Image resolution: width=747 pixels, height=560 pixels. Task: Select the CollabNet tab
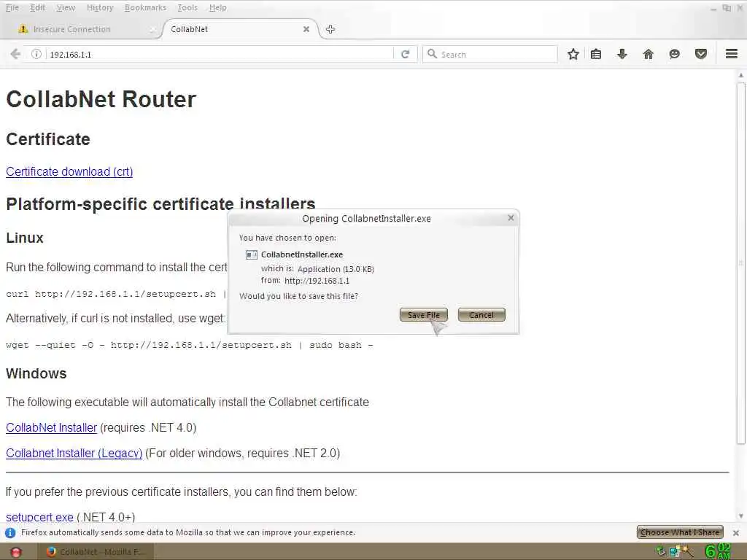coord(239,29)
